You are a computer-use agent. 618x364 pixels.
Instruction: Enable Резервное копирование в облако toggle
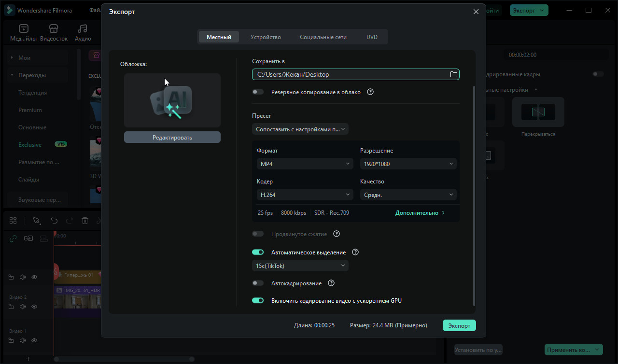(x=258, y=92)
